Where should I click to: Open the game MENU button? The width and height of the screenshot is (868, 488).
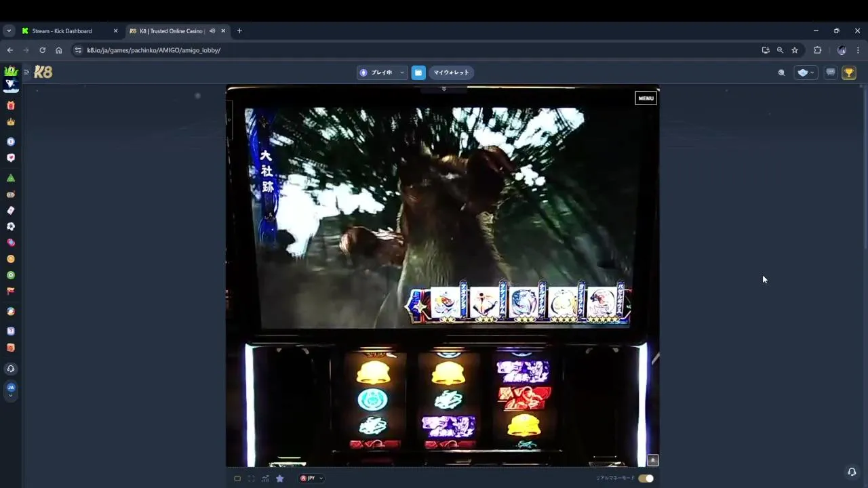[646, 98]
